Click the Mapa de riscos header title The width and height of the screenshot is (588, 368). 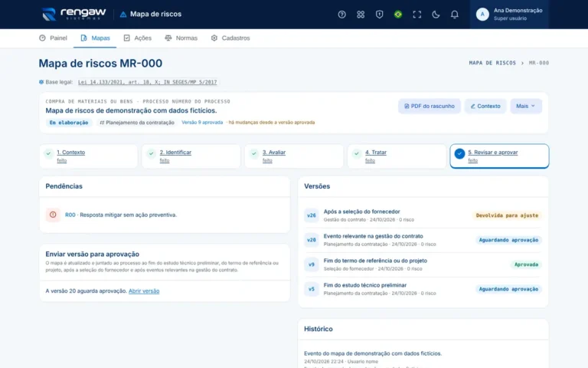tap(155, 15)
